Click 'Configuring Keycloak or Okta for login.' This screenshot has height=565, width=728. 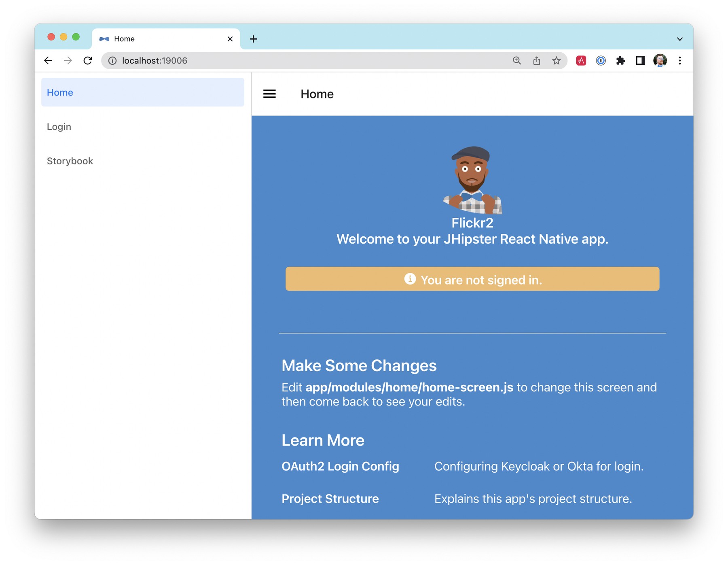[x=539, y=466]
